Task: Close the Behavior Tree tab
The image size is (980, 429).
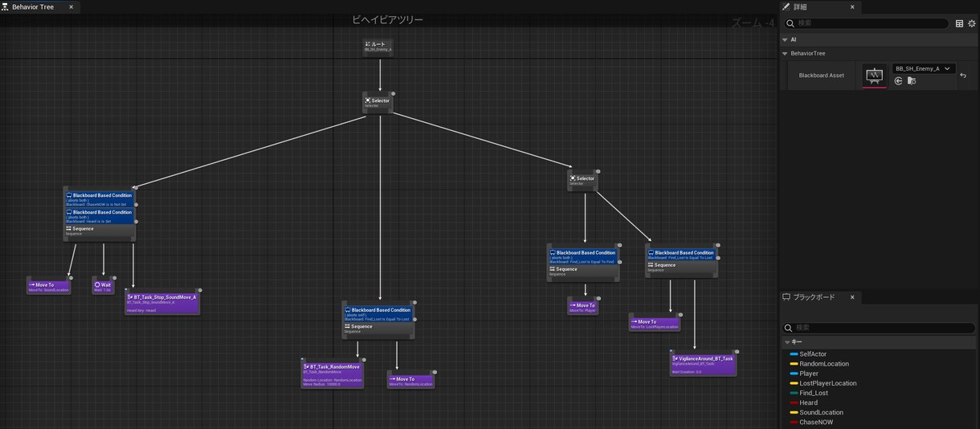Action: 71,6
